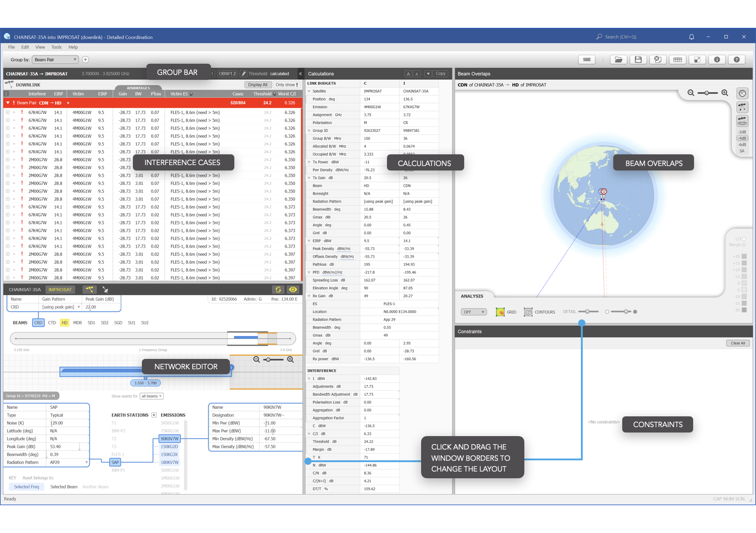The width and height of the screenshot is (756, 533).
Task: Collapse the C/I section in Interference
Action: pos(309,434)
